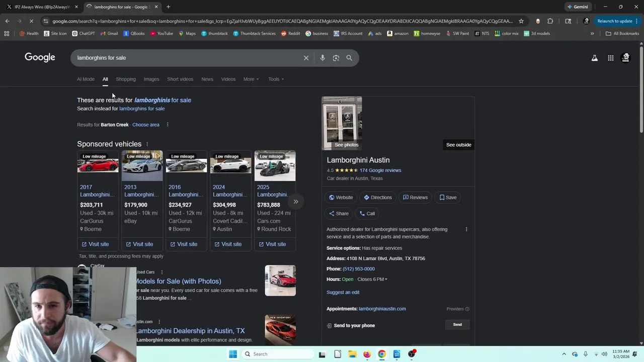The height and width of the screenshot is (362, 644).
Task: Click Send to your phone Send button
Action: pos(457,325)
